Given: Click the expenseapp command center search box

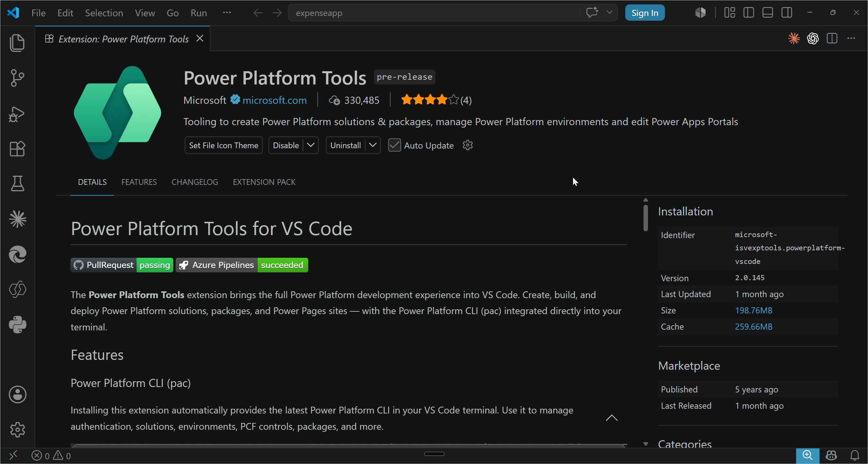Looking at the screenshot, I should click(x=434, y=13).
